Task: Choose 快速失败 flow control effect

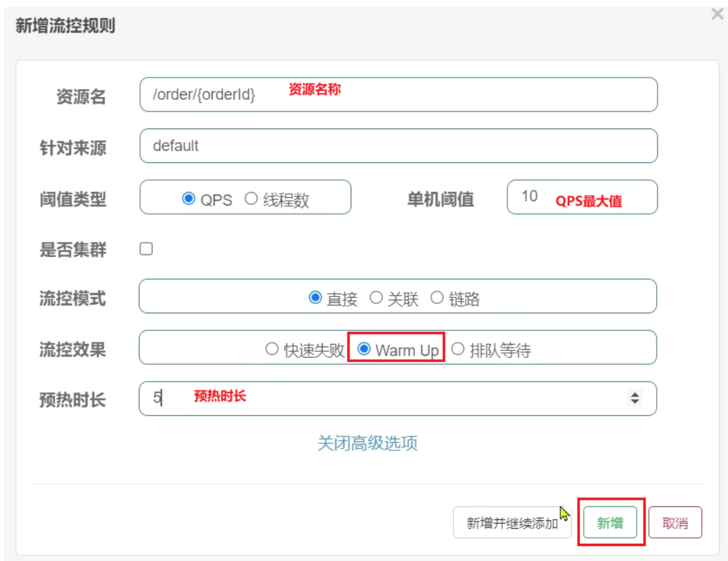Action: tap(272, 349)
